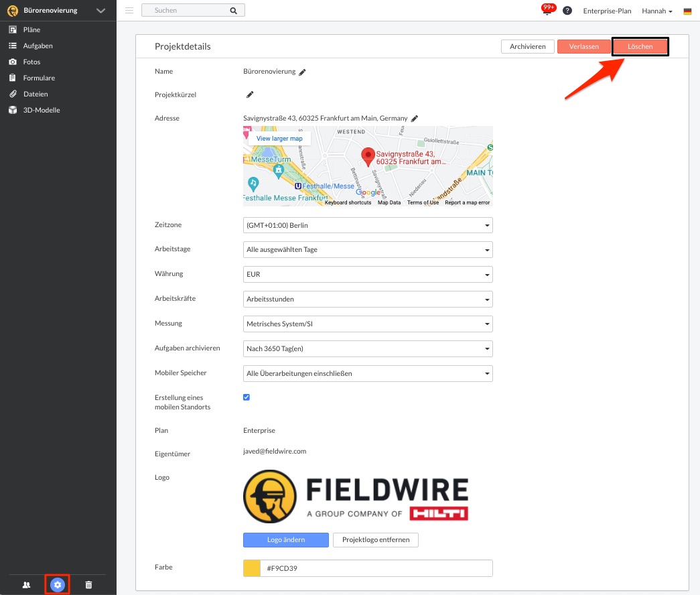This screenshot has height=595, width=700.
Task: Edit Projektkürzel with pencil icon
Action: point(250,94)
